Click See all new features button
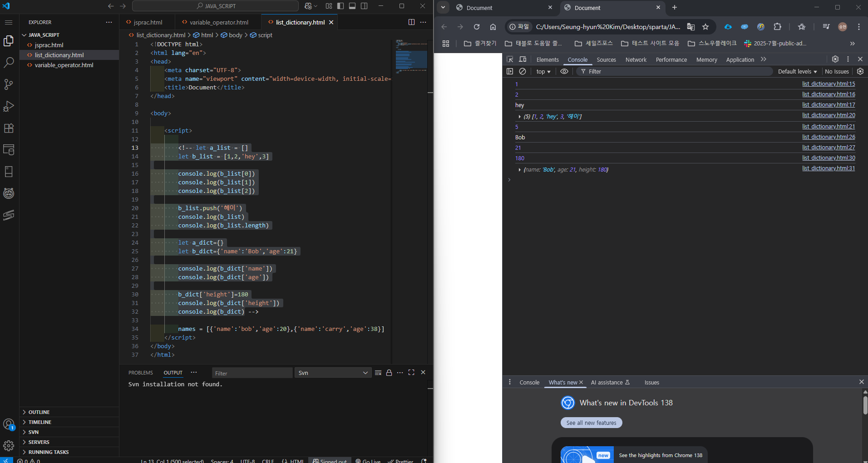 pos(591,423)
